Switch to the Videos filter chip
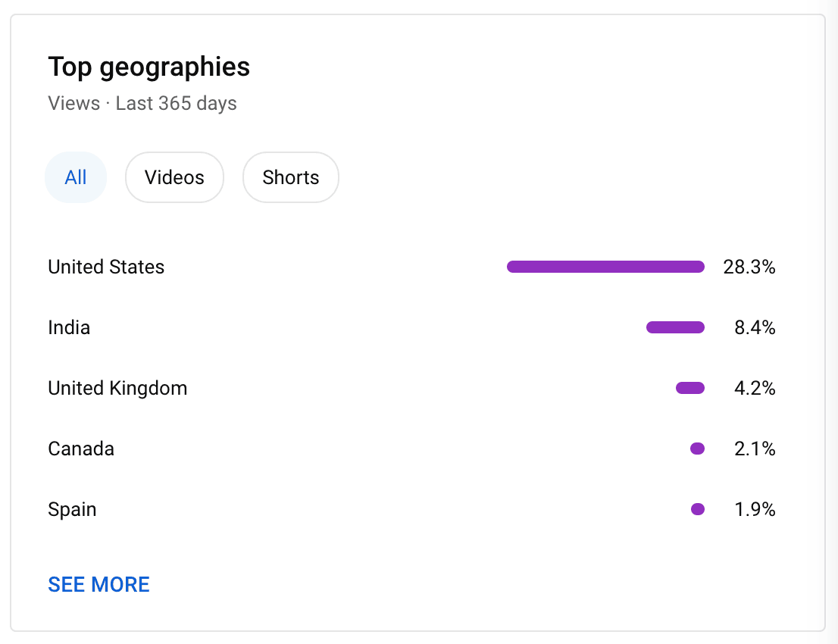 [174, 177]
